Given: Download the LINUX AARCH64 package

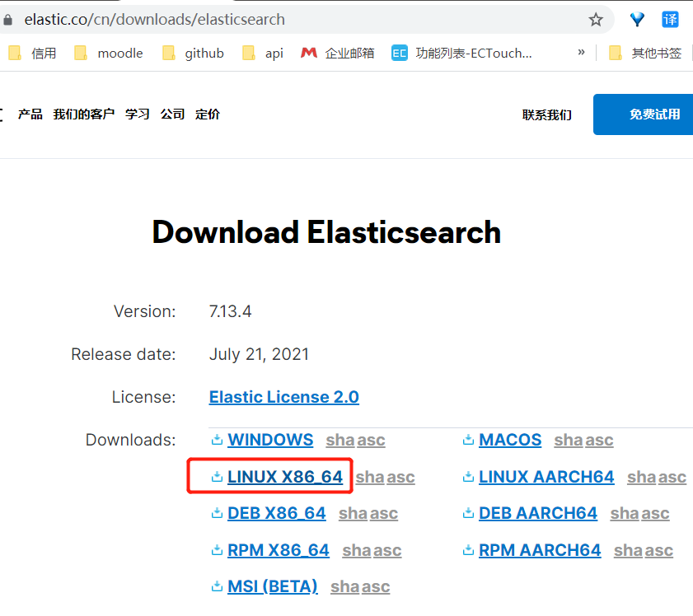Looking at the screenshot, I should (546, 477).
